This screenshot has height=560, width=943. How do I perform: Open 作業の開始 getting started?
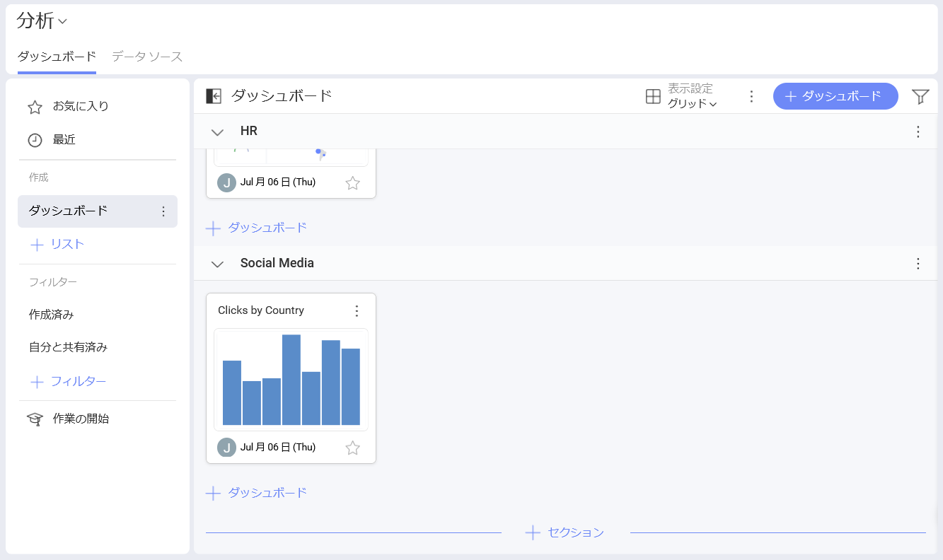(68, 419)
